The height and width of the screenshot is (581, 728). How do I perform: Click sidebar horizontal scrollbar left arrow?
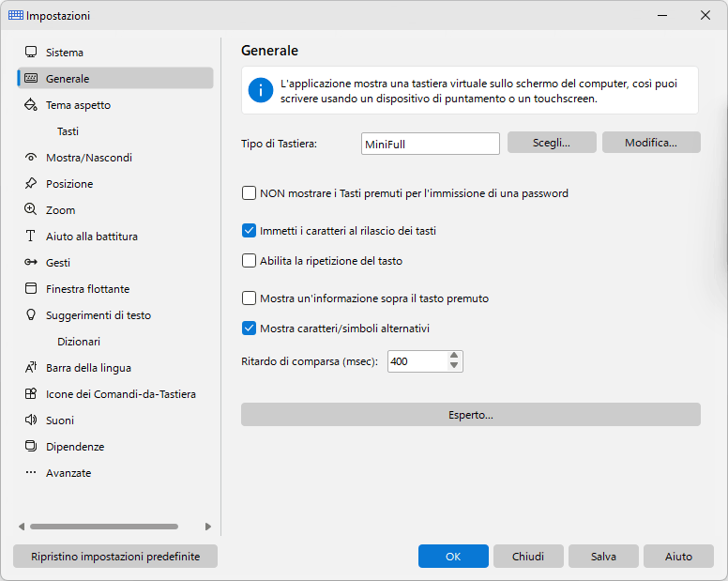(22, 527)
